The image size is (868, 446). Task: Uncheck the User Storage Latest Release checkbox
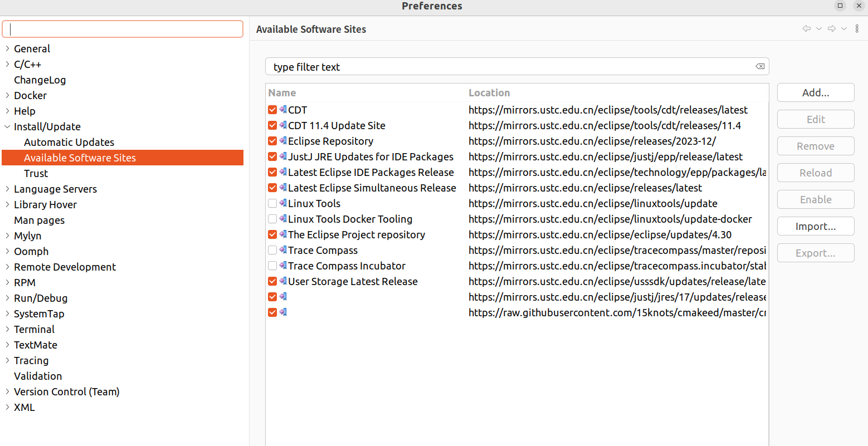[x=272, y=281]
